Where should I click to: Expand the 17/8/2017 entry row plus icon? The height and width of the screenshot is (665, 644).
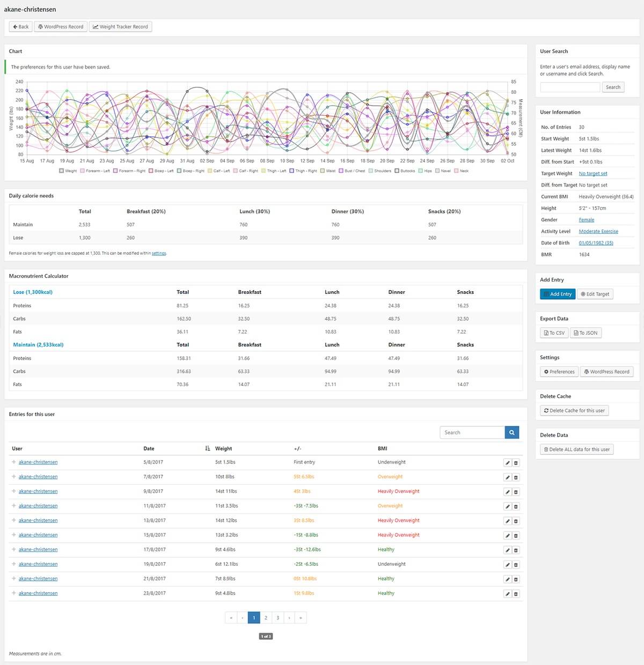tap(14, 549)
